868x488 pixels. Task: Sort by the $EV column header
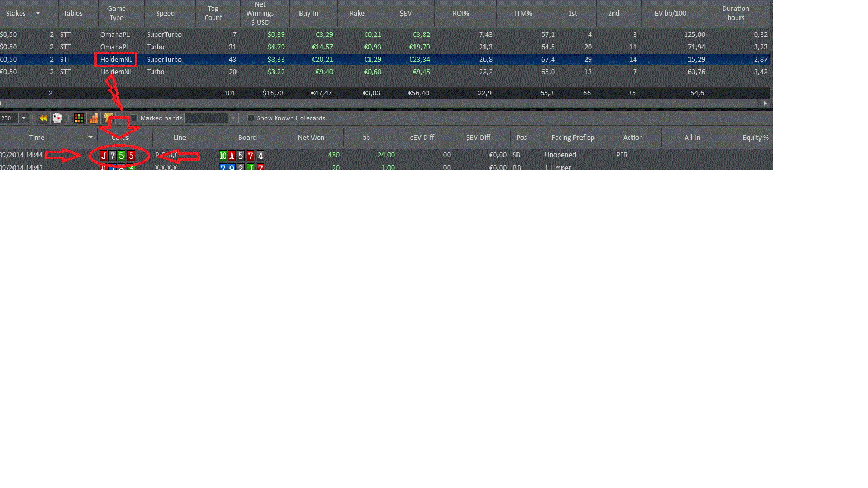[406, 13]
